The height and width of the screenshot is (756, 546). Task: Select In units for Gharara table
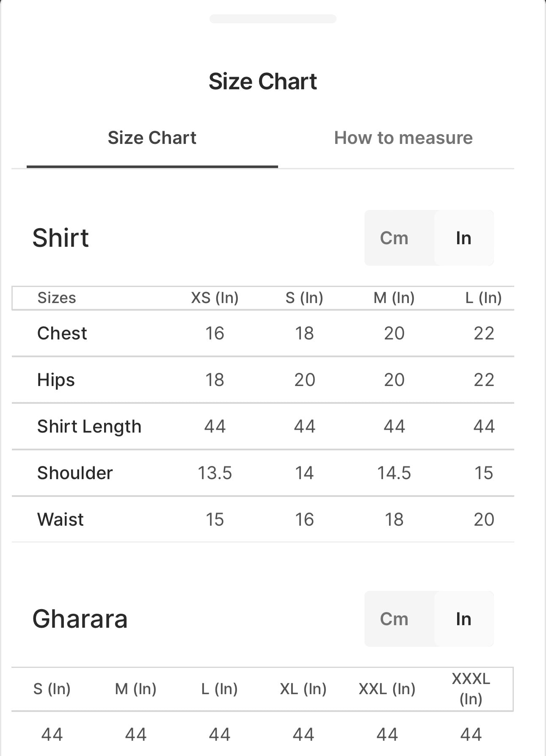[463, 619]
